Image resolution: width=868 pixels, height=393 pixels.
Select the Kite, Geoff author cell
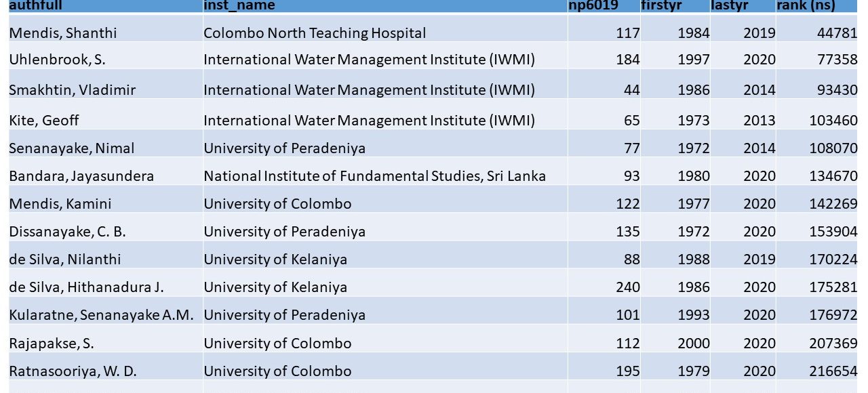44,121
